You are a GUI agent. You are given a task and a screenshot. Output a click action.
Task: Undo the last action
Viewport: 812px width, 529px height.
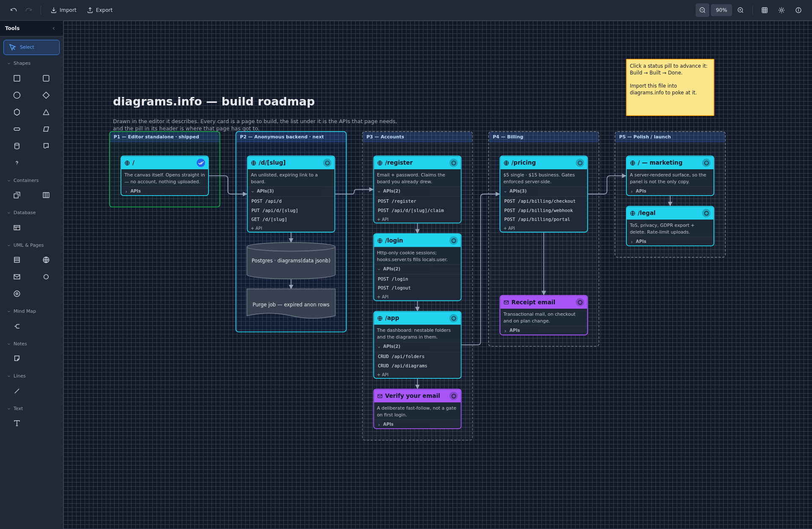14,10
